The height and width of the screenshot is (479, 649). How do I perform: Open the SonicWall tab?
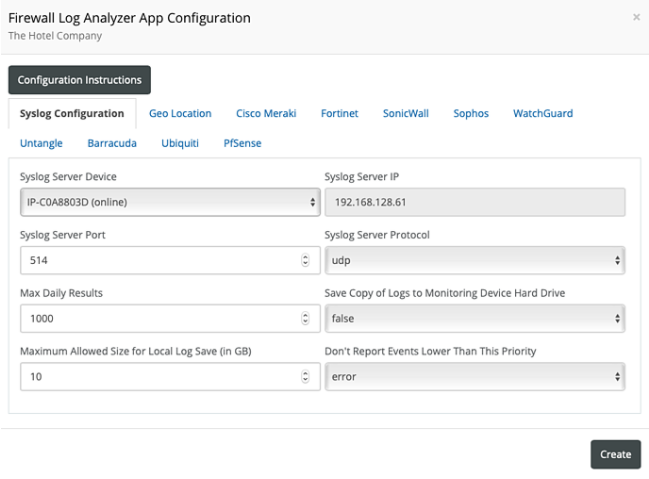tap(406, 113)
